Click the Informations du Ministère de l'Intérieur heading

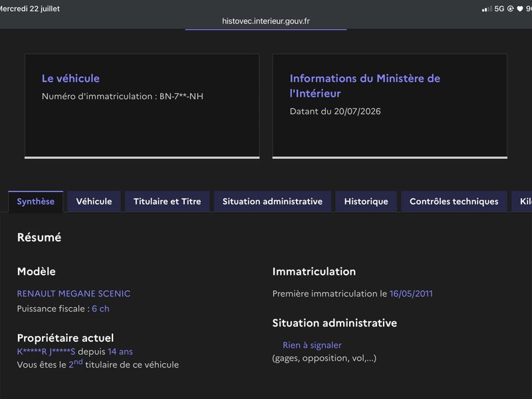365,86
